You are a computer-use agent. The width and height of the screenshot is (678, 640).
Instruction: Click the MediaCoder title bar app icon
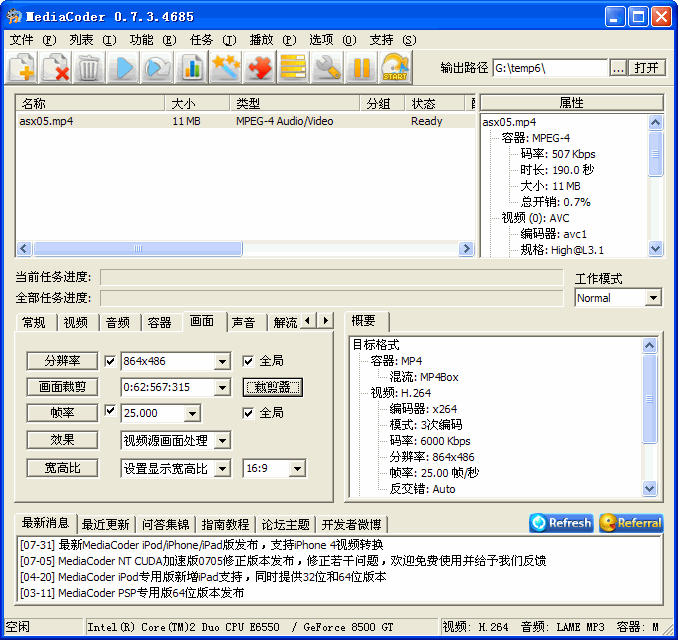13,16
